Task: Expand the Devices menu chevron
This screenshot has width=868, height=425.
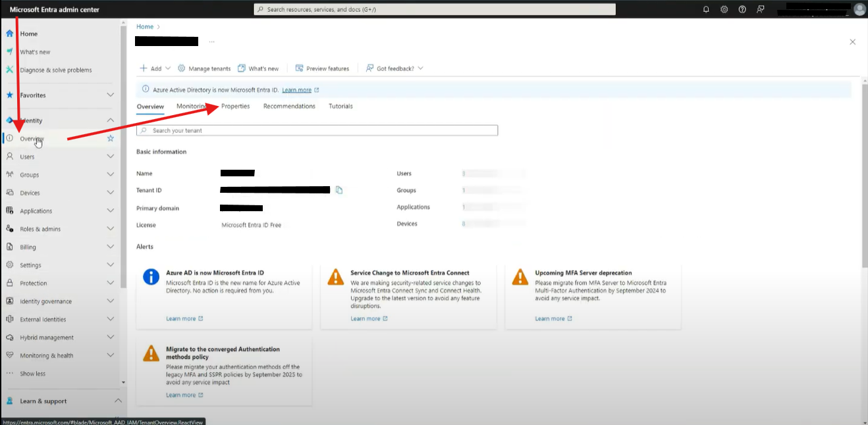Action: (x=111, y=193)
